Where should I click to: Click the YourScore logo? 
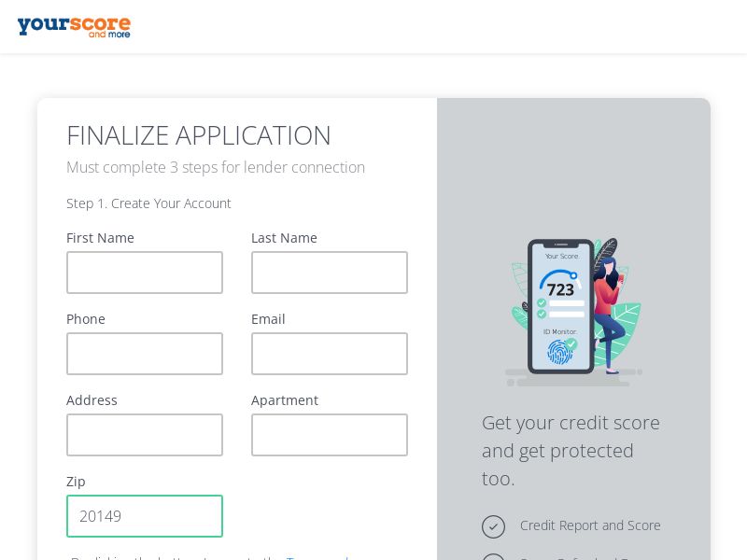tap(75, 26)
